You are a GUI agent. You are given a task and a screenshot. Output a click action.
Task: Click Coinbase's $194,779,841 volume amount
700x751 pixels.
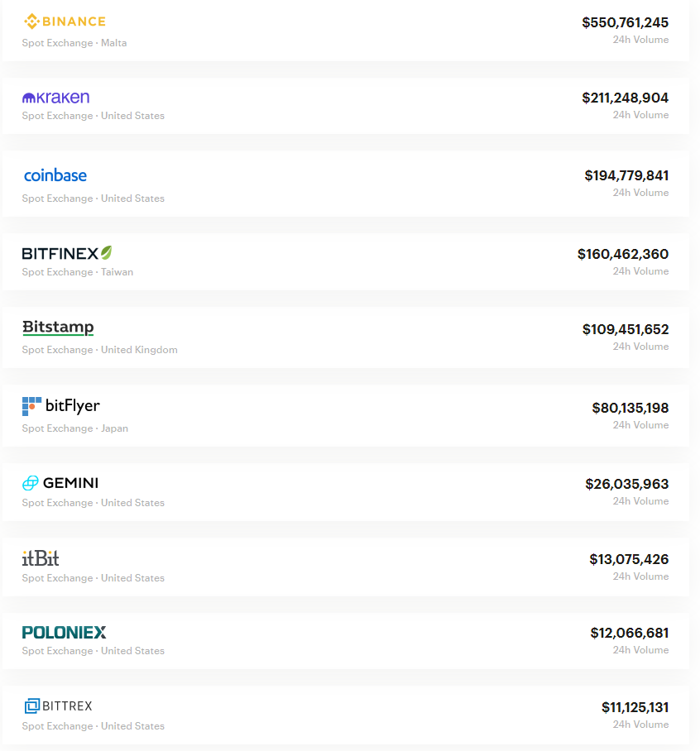point(626,175)
